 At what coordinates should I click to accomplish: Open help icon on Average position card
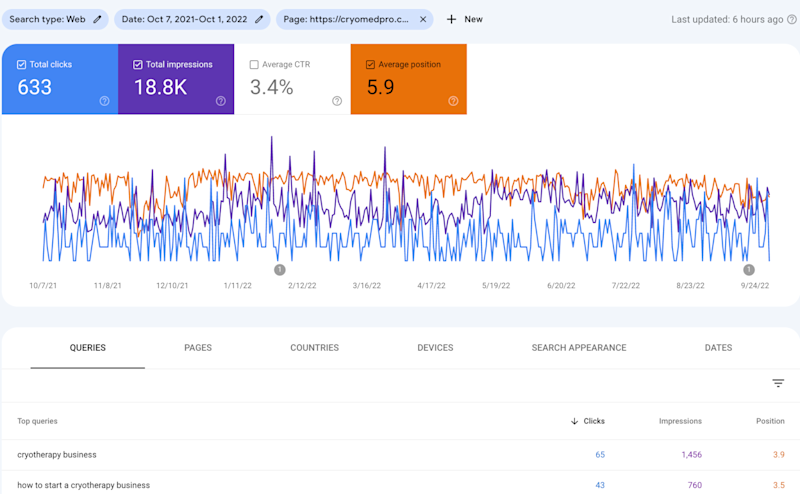pyautogui.click(x=453, y=100)
